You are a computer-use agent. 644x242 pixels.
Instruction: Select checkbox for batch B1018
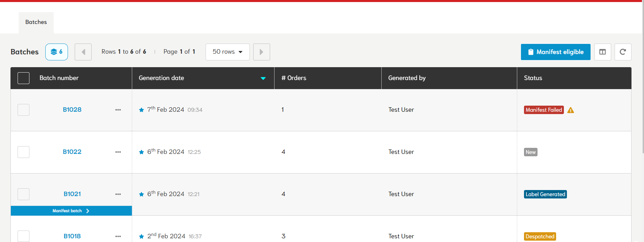coord(23,236)
